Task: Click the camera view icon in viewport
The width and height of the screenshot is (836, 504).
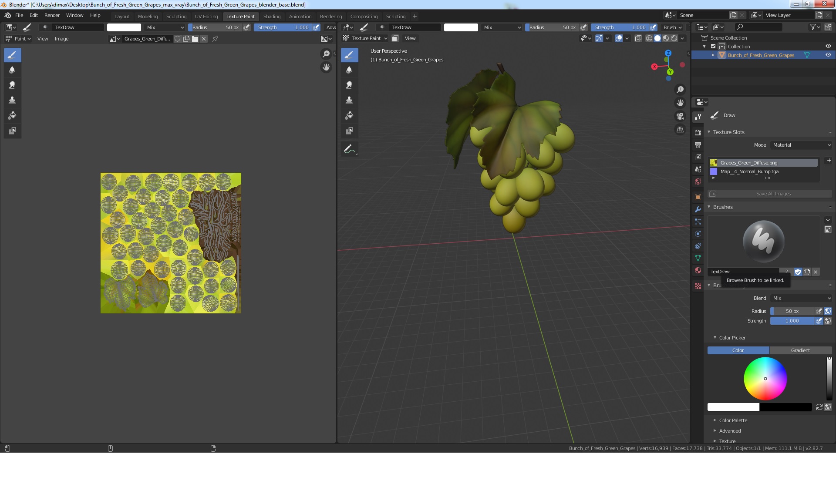Action: (680, 116)
